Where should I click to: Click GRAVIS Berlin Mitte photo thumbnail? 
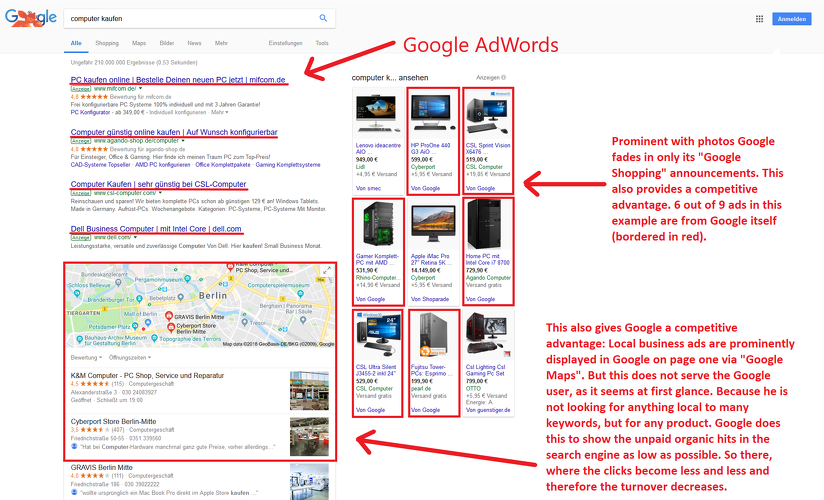(x=309, y=481)
